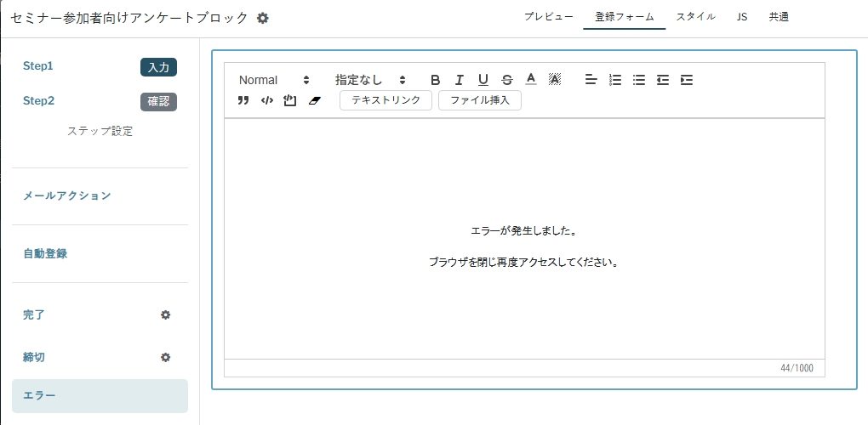Switch to the スタイル tab
Viewport: 868px width, 425px height.
(695, 17)
